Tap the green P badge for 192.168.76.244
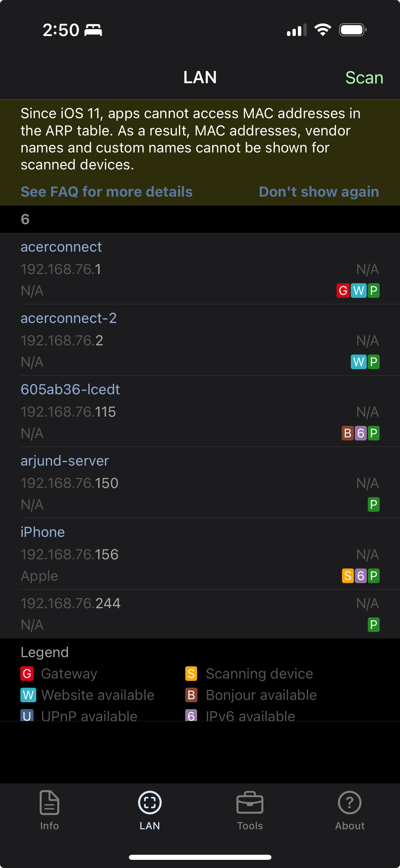This screenshot has height=868, width=400. (373, 625)
